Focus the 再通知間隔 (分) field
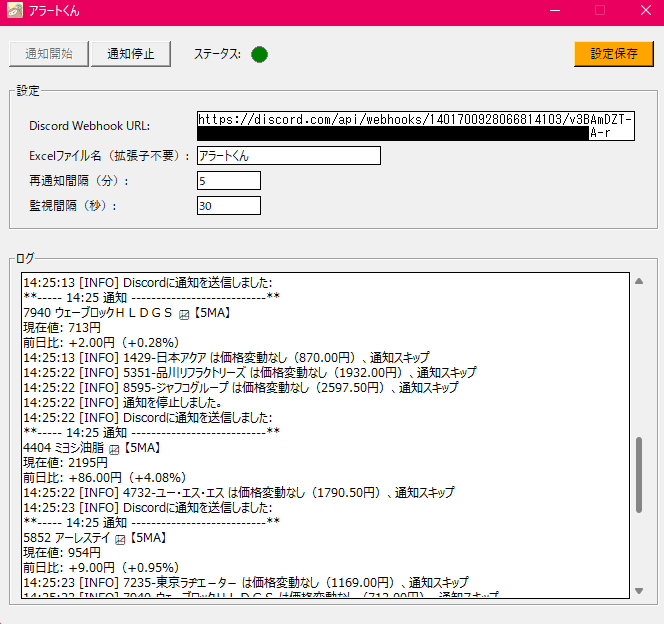664x624 pixels. click(229, 181)
